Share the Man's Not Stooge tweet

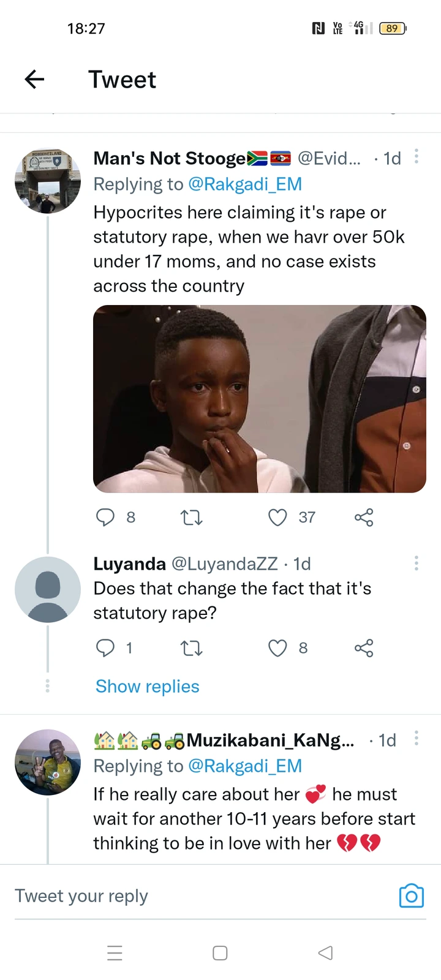click(x=364, y=518)
